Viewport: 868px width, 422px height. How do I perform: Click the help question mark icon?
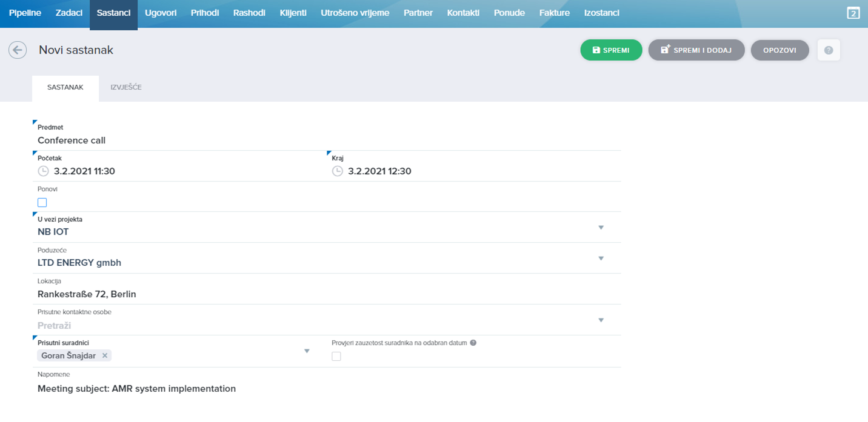(x=828, y=50)
